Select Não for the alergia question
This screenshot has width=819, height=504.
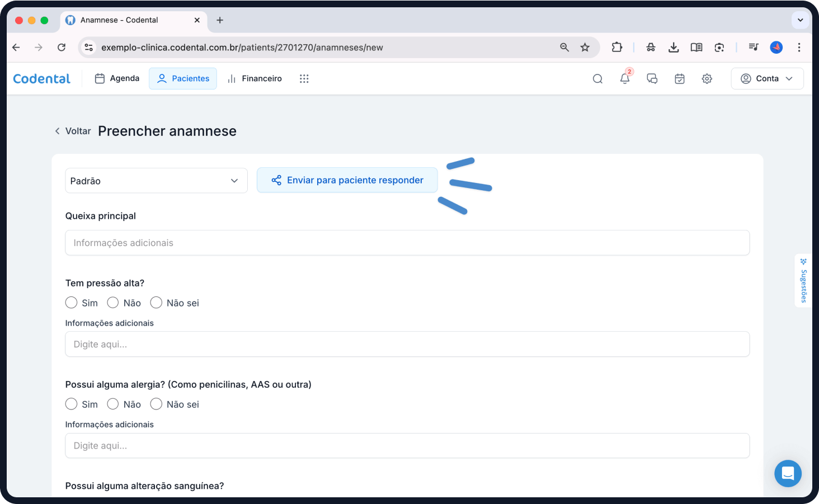click(113, 404)
